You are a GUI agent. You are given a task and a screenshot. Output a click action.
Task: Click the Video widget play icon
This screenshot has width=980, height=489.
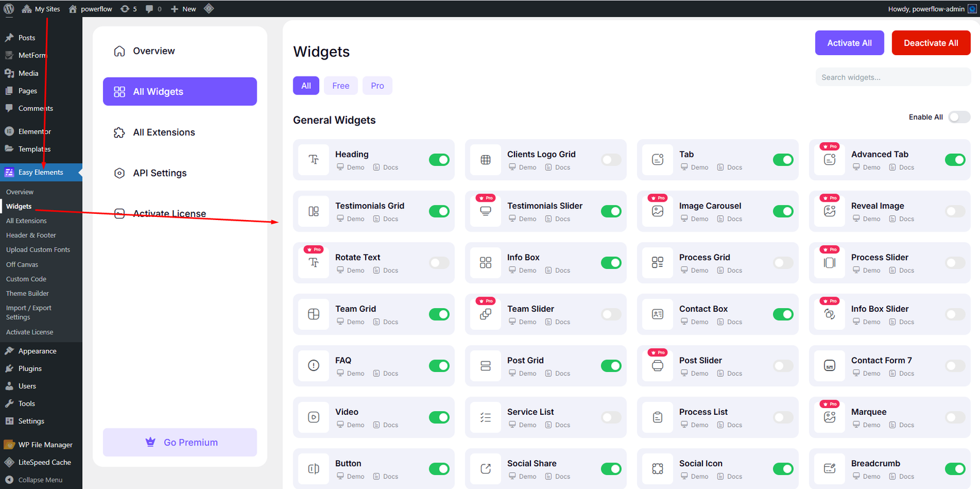(x=314, y=417)
